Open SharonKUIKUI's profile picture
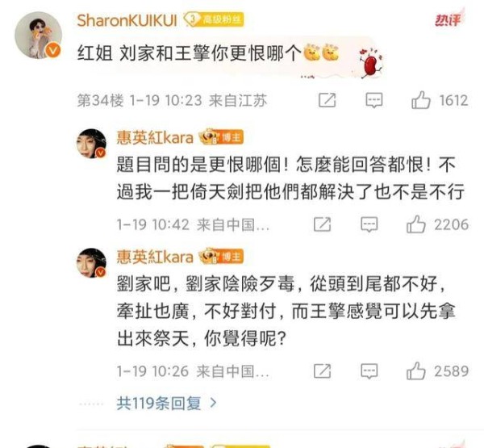This screenshot has height=448, width=484. coord(38,35)
